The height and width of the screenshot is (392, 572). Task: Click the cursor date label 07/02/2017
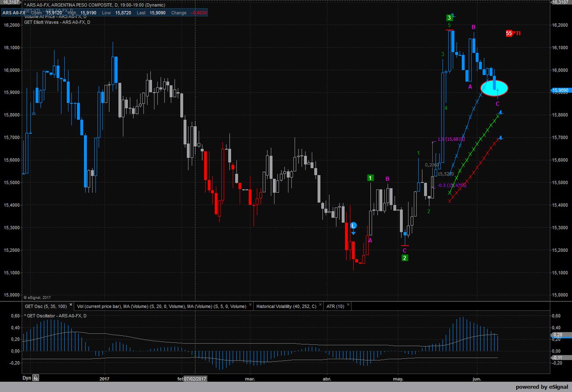click(195, 379)
